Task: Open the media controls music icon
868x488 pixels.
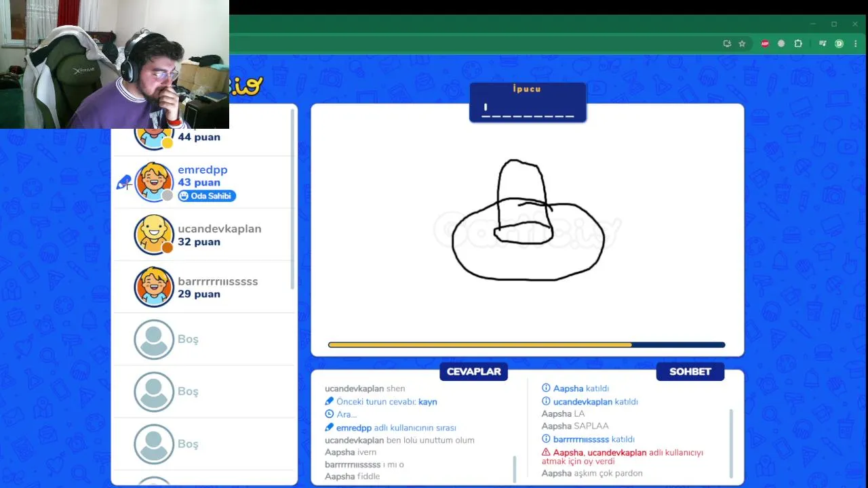Action: click(x=823, y=43)
